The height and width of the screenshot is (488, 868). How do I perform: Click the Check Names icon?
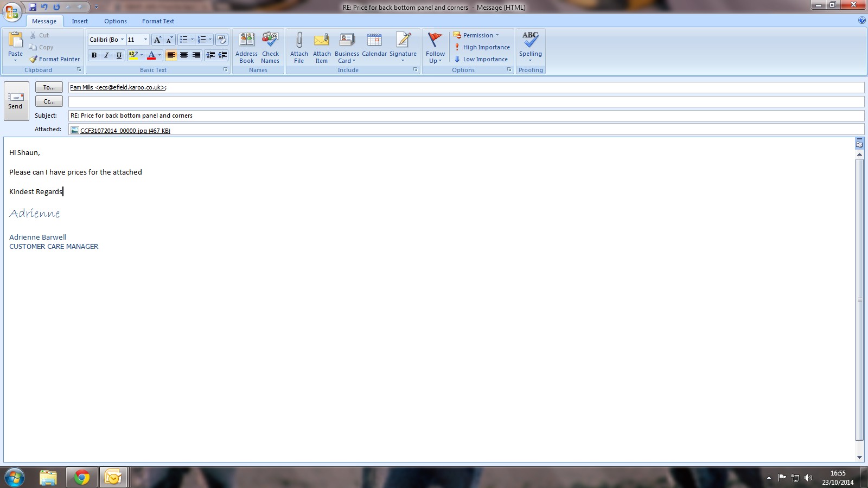click(x=270, y=41)
